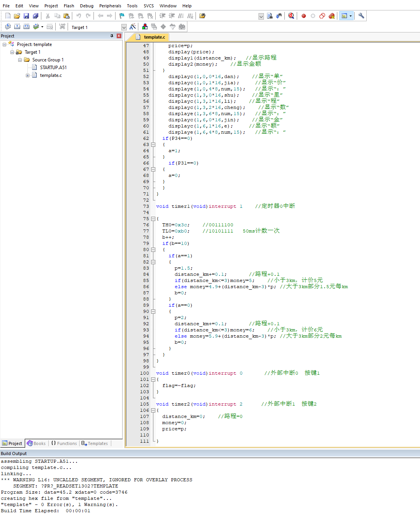Screen dimensions: 420x518
Task: Expand the template.c tree node
Action: coord(28,75)
